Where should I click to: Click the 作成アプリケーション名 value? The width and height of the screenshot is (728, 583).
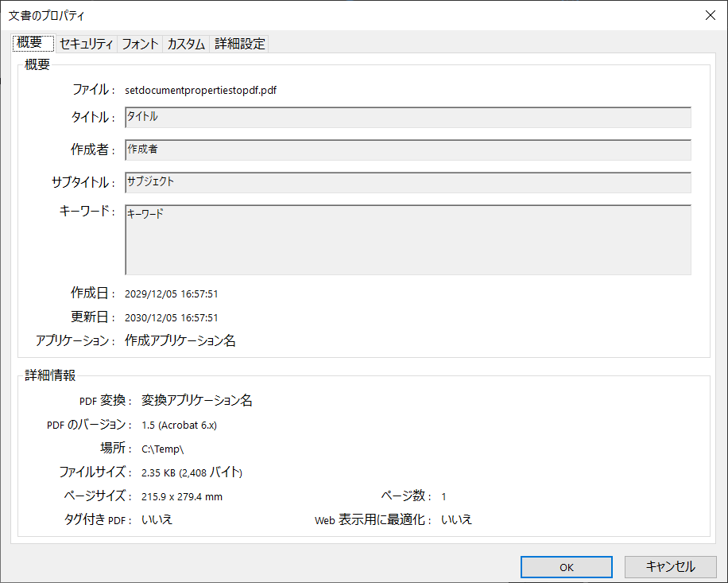coord(180,341)
